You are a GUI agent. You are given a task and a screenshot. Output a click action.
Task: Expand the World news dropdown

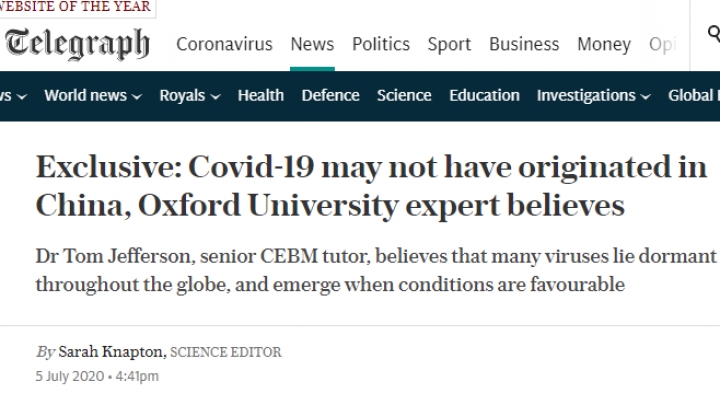[x=93, y=96]
